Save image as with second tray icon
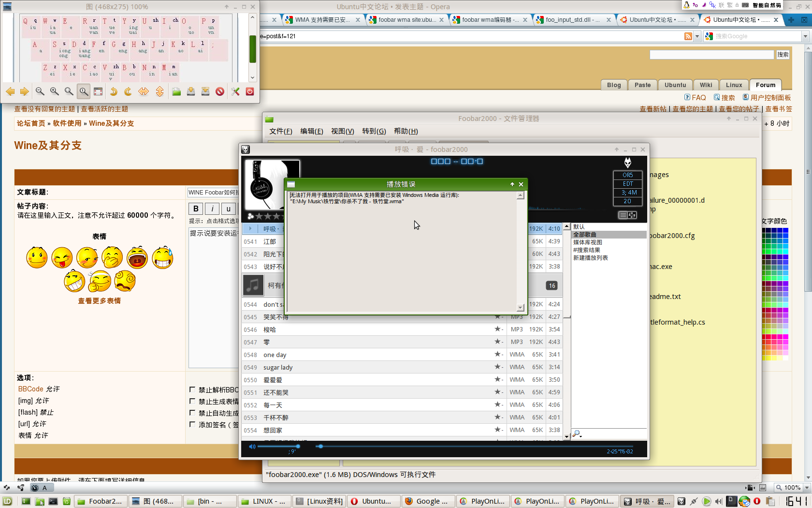The width and height of the screenshot is (812, 508). (205, 91)
